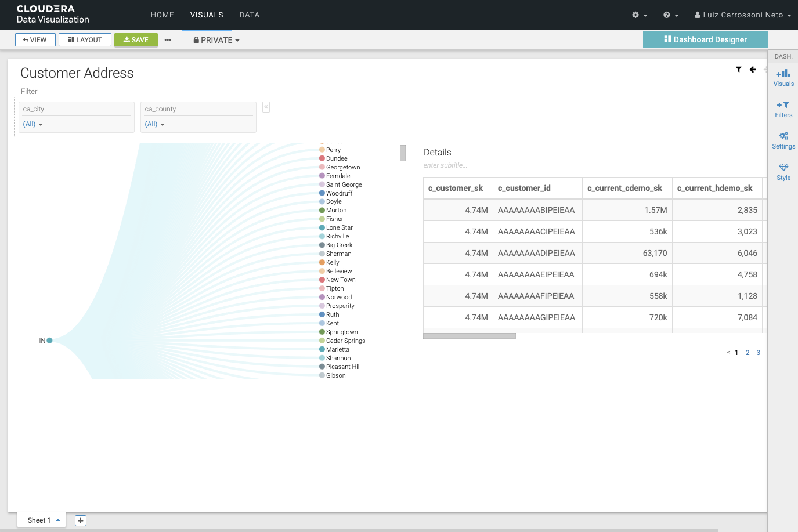Image resolution: width=798 pixels, height=532 pixels.
Task: Click the Customer Address title text
Action: click(77, 73)
